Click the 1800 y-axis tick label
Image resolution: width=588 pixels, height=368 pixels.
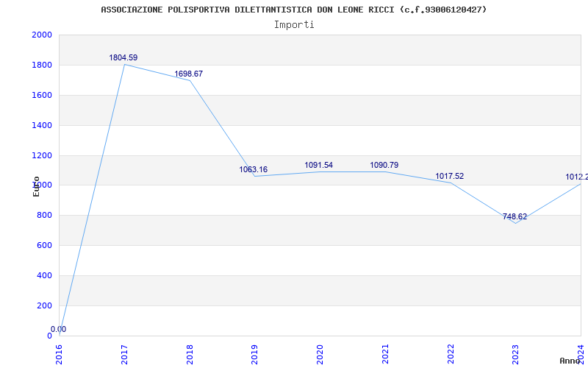coord(42,65)
